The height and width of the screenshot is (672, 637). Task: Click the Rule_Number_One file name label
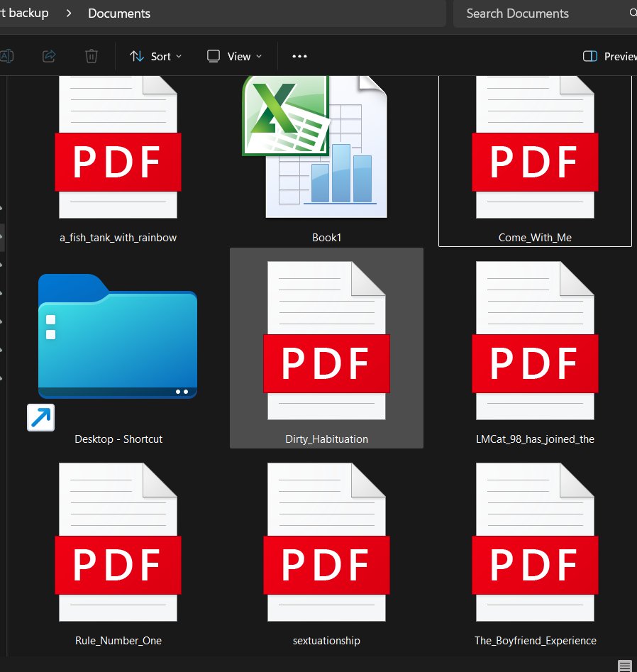(118, 640)
